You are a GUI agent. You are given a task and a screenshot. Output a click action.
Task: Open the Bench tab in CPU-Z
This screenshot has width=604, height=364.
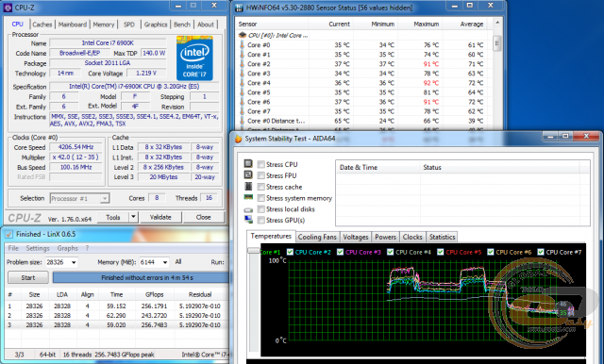point(182,25)
